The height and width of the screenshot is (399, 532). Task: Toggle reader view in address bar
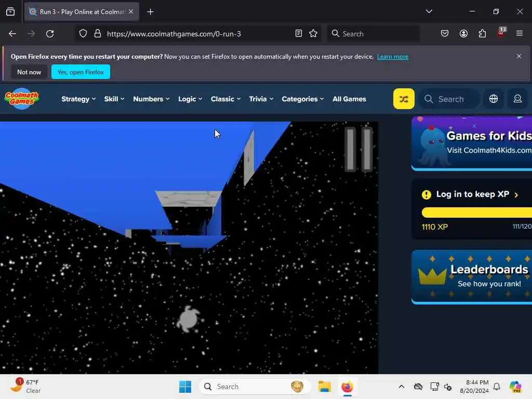coord(299,34)
